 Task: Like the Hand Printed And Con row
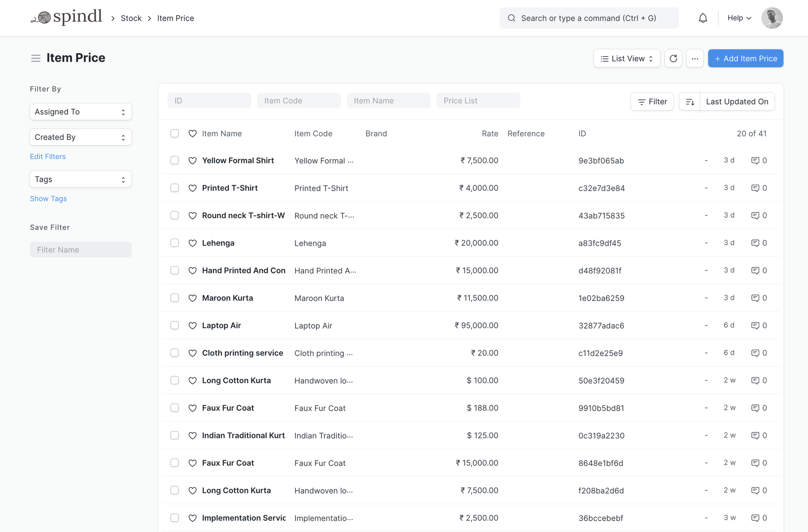tap(193, 270)
